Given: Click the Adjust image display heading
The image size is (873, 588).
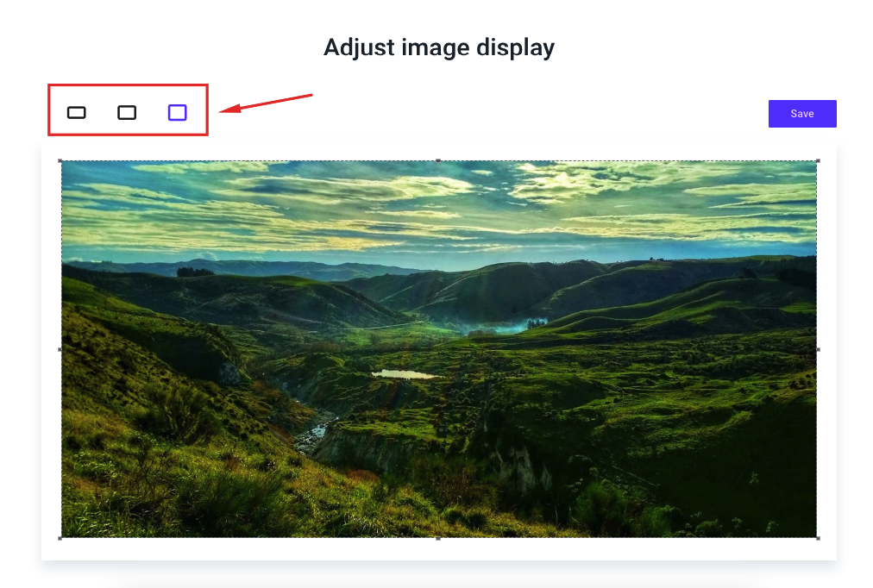Looking at the screenshot, I should [439, 47].
